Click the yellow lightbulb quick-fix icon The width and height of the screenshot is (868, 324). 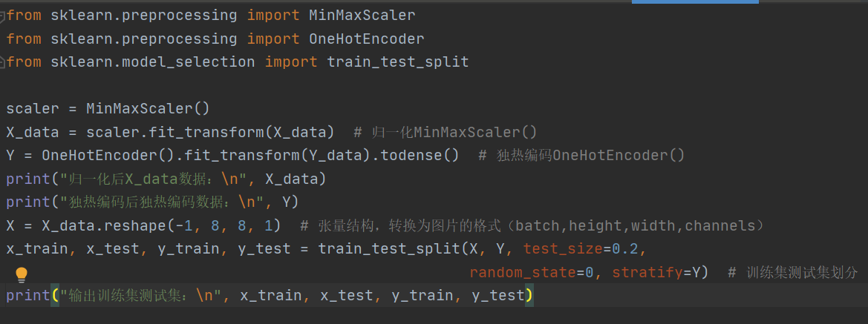pos(21,274)
